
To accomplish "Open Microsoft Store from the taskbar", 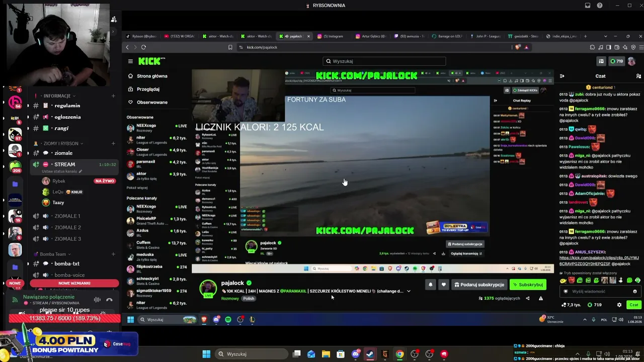I will pos(341,354).
